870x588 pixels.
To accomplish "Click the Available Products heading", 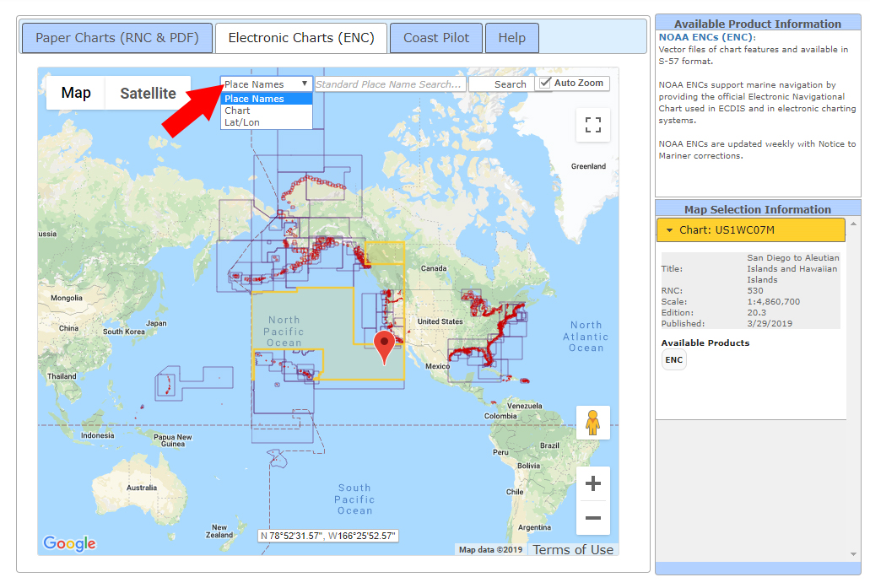I will pos(705,343).
